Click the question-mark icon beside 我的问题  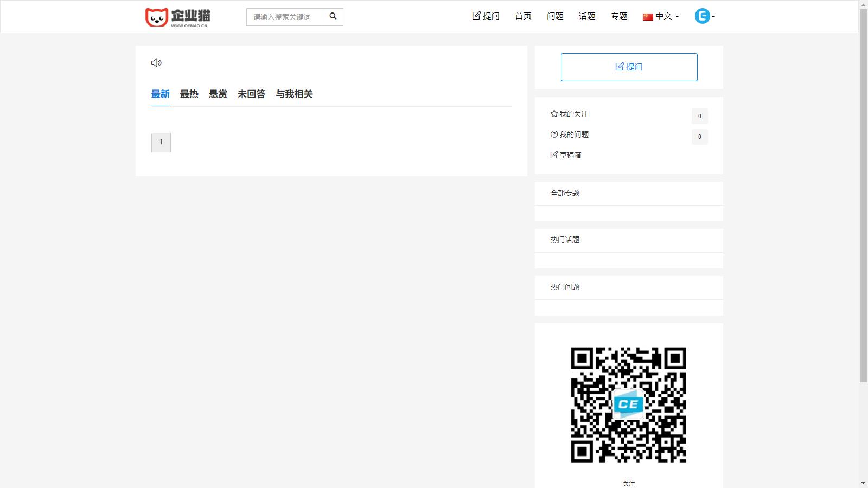[x=553, y=134]
